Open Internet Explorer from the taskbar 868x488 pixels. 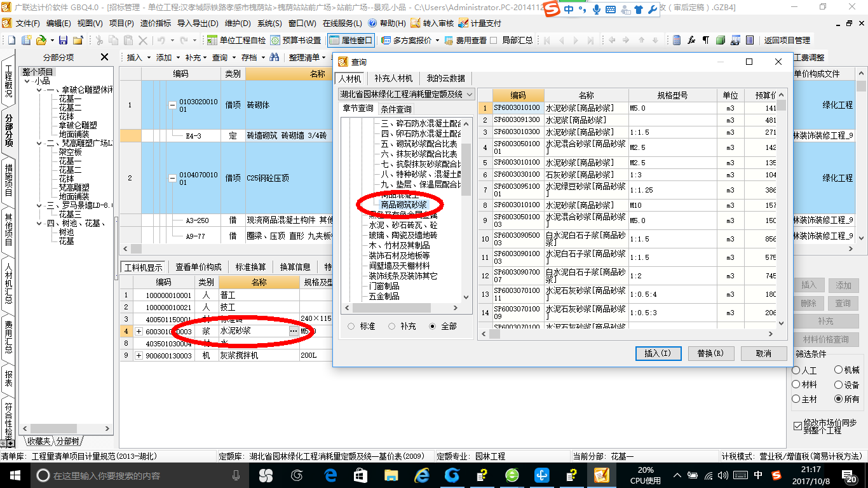[422, 475]
